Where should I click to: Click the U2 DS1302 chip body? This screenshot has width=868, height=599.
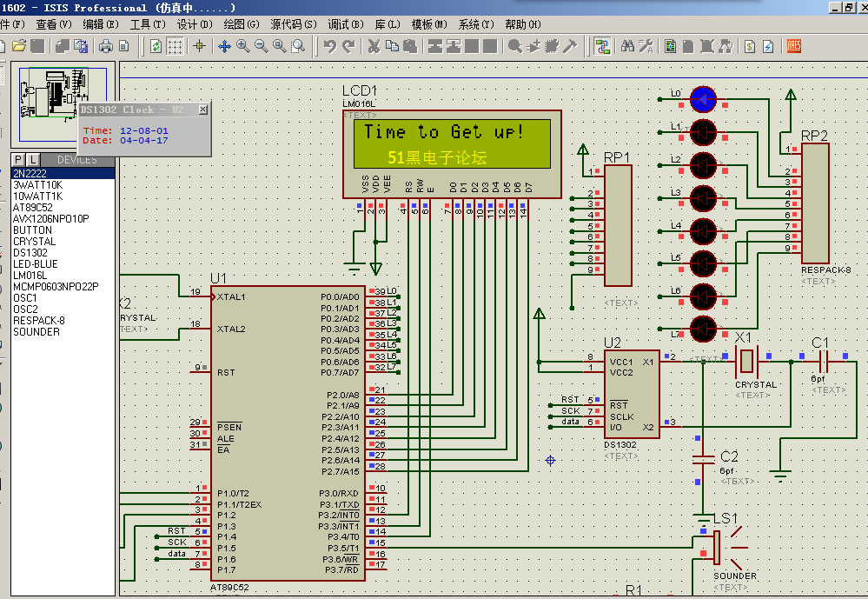(x=632, y=394)
